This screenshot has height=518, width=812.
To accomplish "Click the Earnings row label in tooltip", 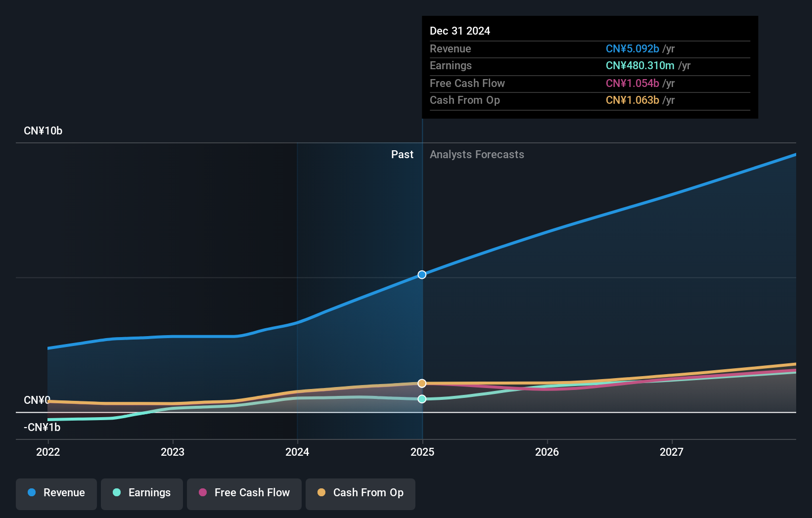I will 451,66.
